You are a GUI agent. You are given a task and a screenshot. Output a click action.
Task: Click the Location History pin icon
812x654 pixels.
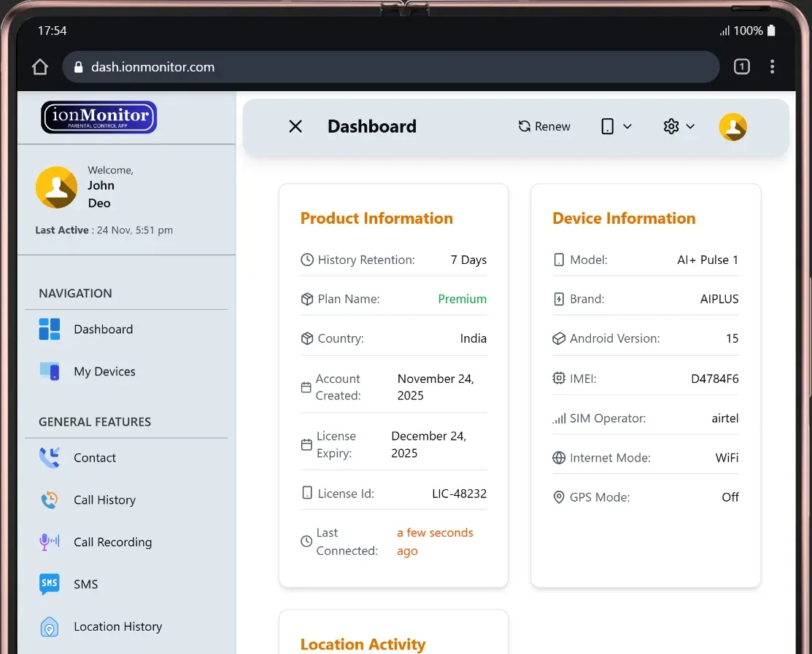[x=49, y=626]
